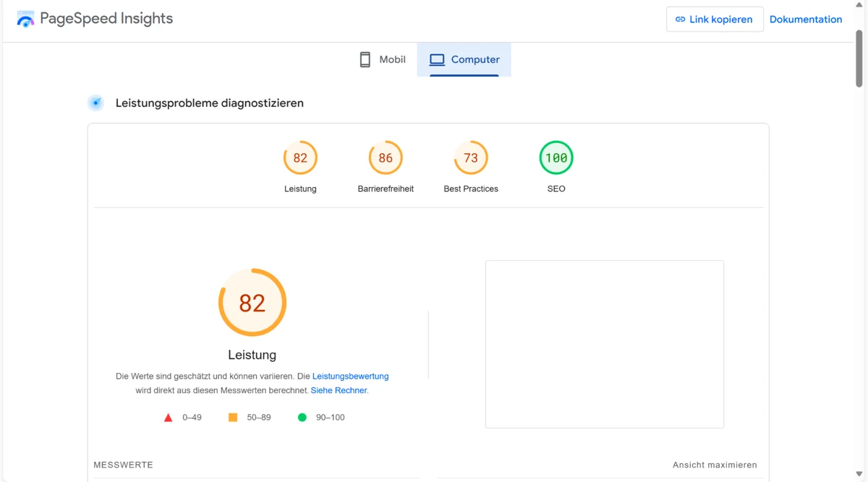Viewport: 868px width, 482px height.
Task: Jump to Barrierefreiheit score gauge 86
Action: [x=386, y=158]
